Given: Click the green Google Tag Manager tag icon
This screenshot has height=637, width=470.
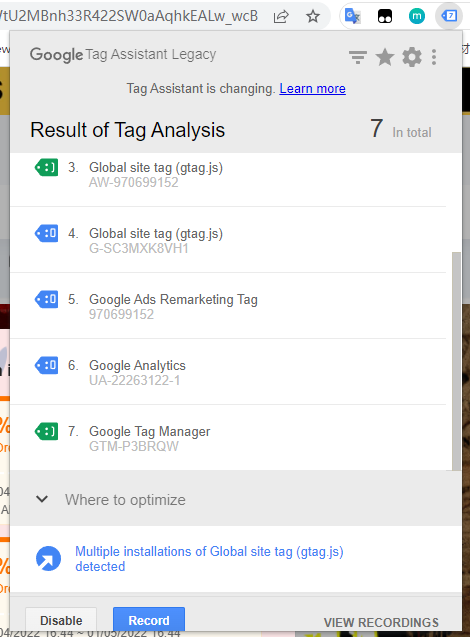Looking at the screenshot, I should [x=46, y=431].
